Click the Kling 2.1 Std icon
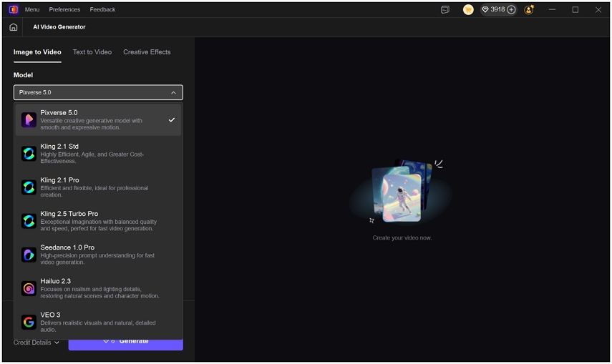 coord(29,154)
